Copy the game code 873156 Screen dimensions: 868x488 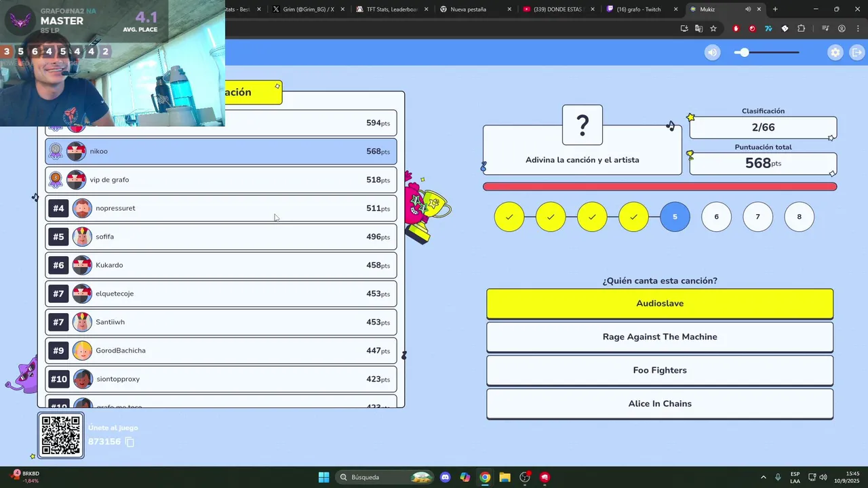[x=130, y=442]
